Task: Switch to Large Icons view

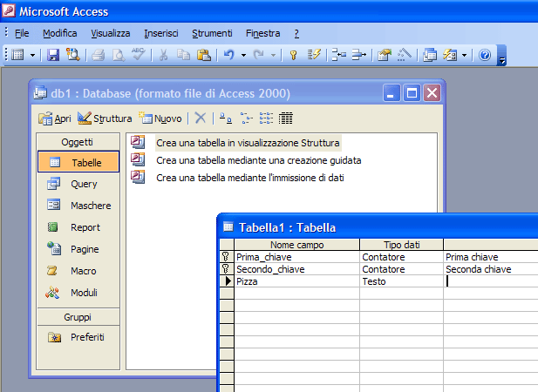Action: [226, 118]
